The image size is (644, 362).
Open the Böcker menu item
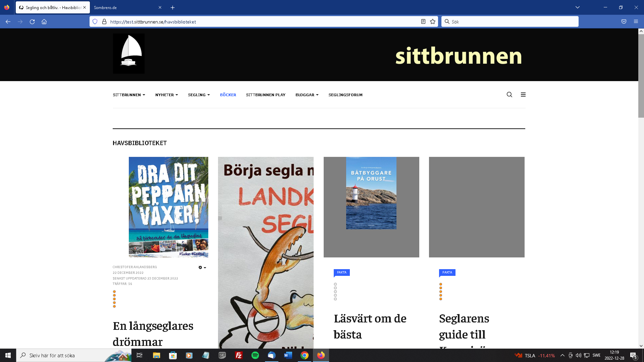click(x=228, y=95)
